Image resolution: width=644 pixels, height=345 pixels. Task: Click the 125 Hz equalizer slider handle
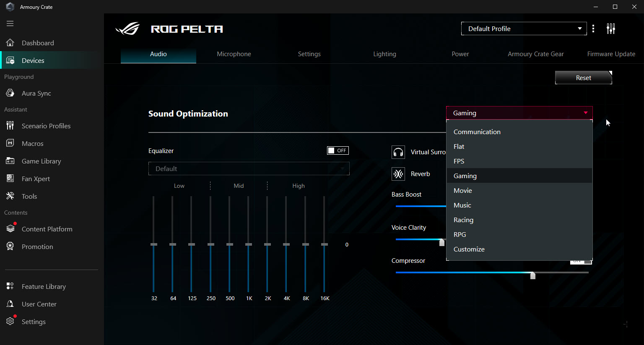[192, 244]
